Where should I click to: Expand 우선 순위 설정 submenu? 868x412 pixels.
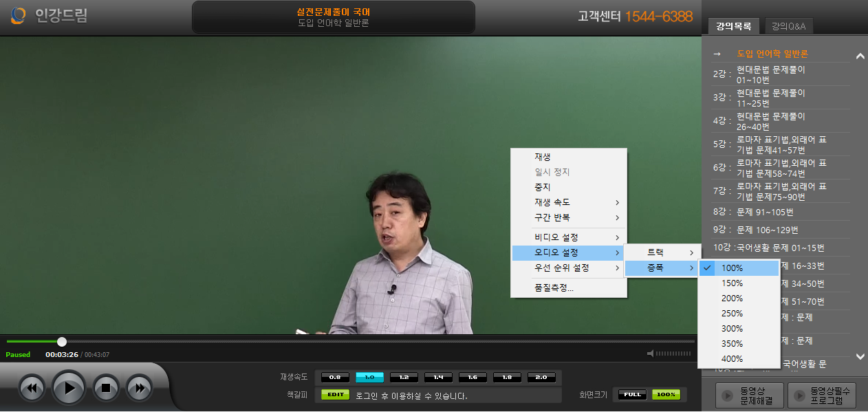[569, 268]
